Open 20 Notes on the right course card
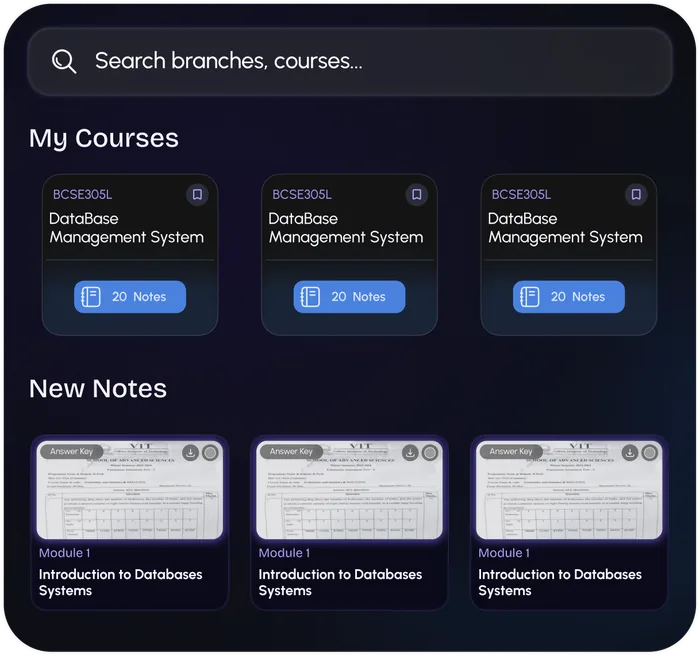Screen dimensions: 700x656 [x=569, y=297]
